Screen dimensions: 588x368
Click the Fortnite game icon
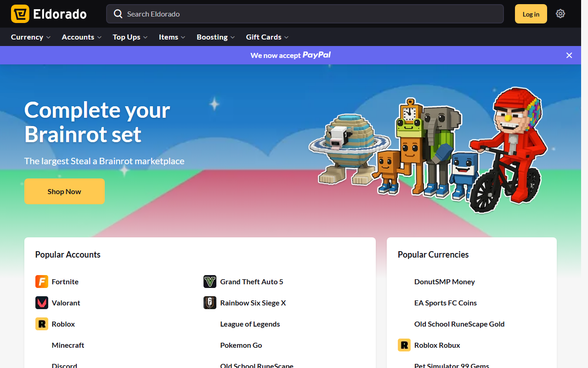click(42, 282)
